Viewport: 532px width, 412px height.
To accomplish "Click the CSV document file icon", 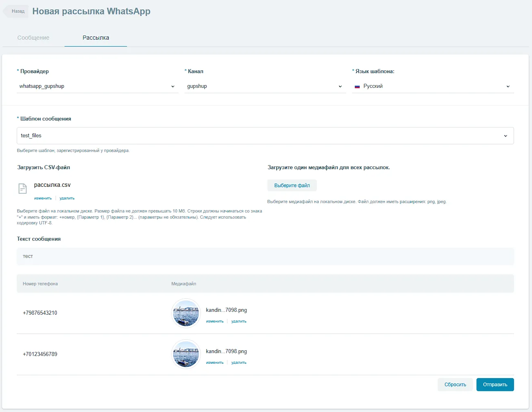I will click(x=22, y=188).
